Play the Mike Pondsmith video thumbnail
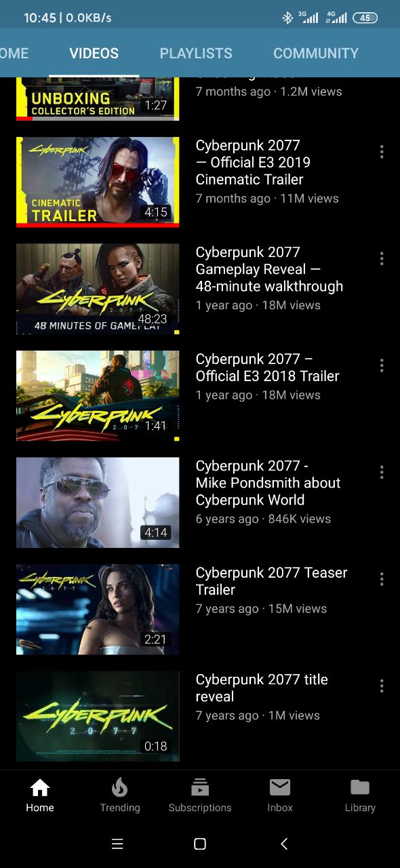This screenshot has width=400, height=868. [x=98, y=502]
